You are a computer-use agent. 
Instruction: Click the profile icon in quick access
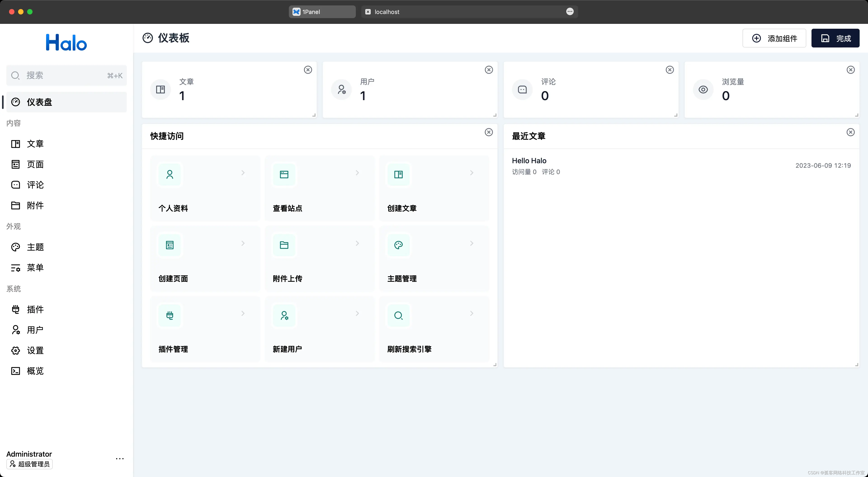(170, 174)
